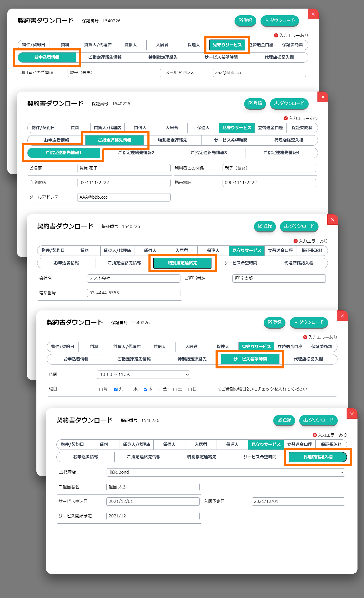This screenshot has width=364, height=598.
Task: Check the 金 weekday checkbox
Action: pyautogui.click(x=160, y=389)
